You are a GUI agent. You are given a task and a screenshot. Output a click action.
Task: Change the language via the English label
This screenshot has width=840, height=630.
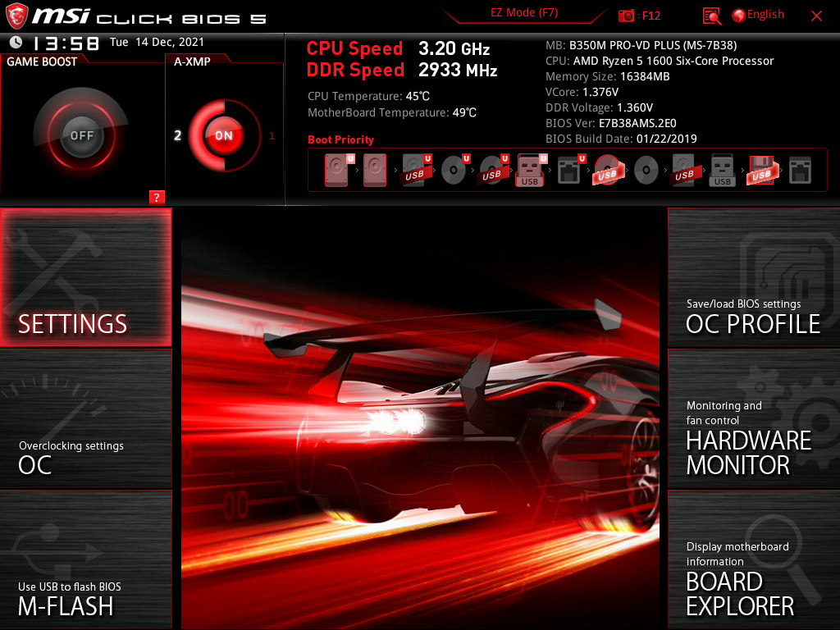click(765, 15)
